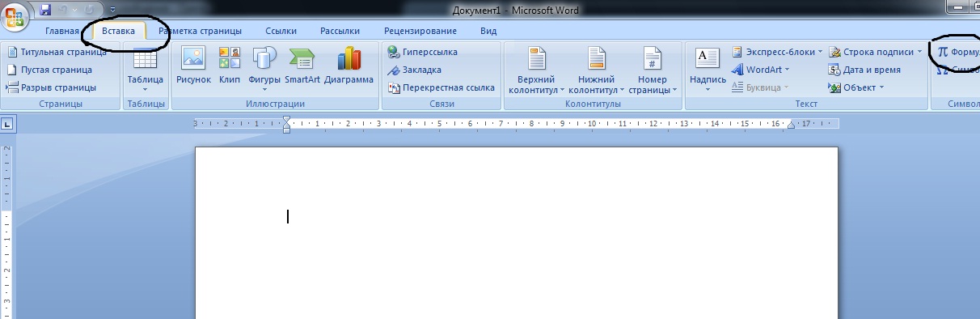Expand the Таблица dropdown arrow
The width and height of the screenshot is (980, 319).
pyautogui.click(x=146, y=89)
